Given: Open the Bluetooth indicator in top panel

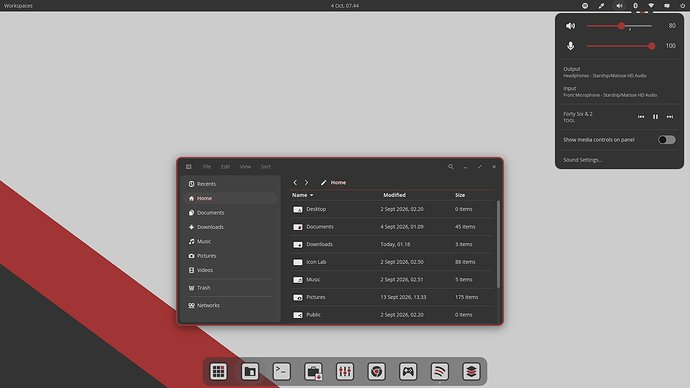Looking at the screenshot, I should [x=635, y=6].
